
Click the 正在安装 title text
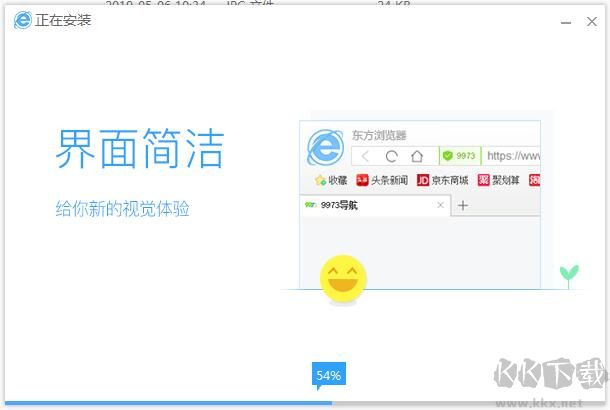pos(63,20)
